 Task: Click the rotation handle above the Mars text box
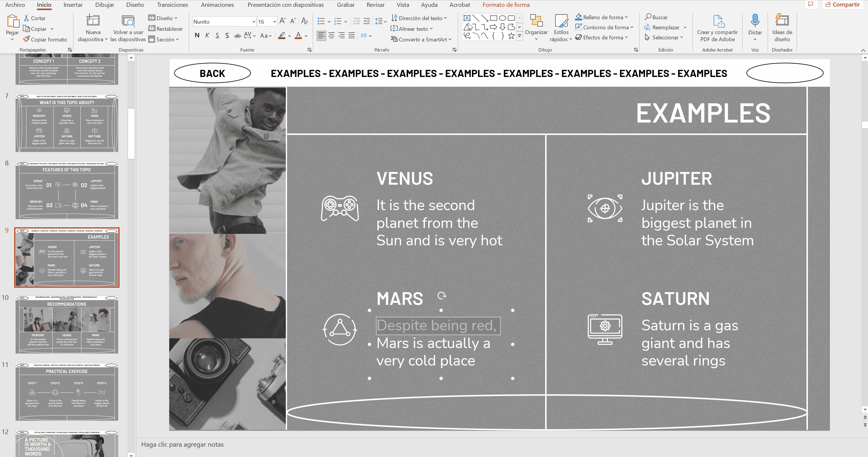[x=442, y=296]
